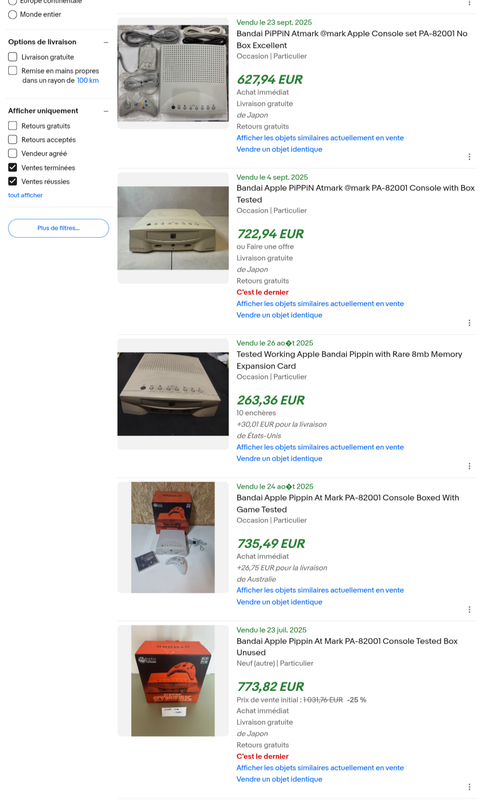Collapse the Options de livraison section
The width and height of the screenshot is (485, 800).
(x=106, y=42)
